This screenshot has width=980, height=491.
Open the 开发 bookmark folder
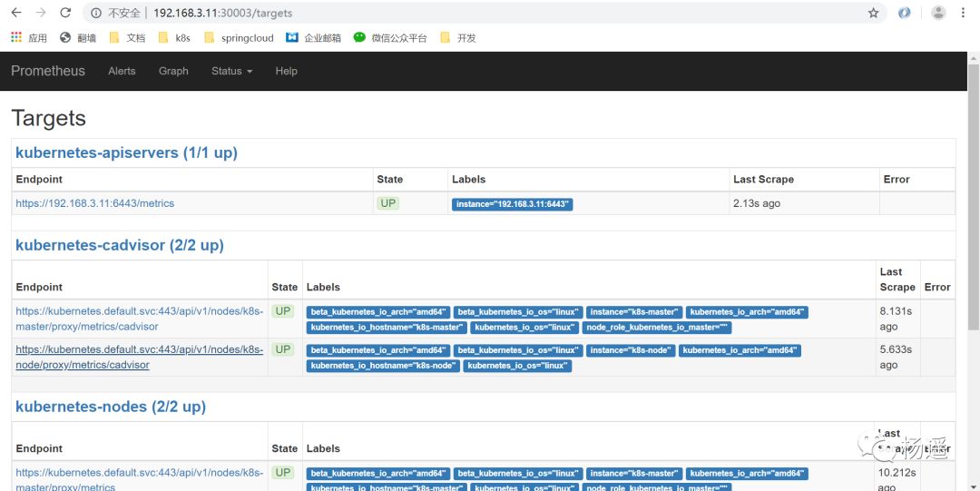(x=458, y=37)
